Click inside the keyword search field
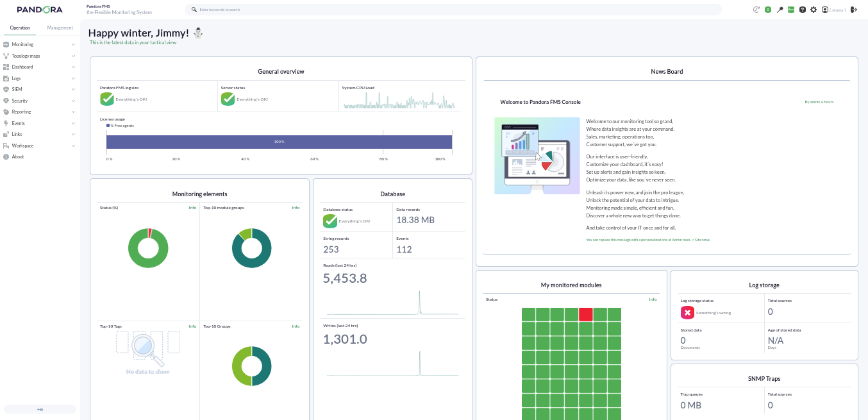This screenshot has width=868, height=420. [453, 10]
